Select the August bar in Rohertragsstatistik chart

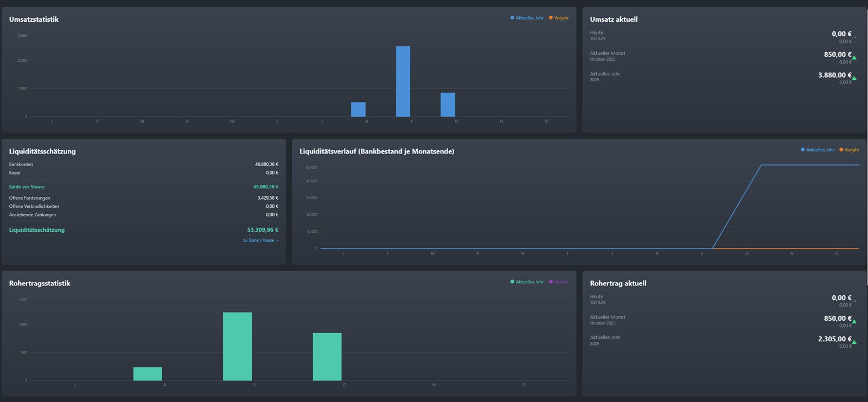pyautogui.click(x=148, y=374)
